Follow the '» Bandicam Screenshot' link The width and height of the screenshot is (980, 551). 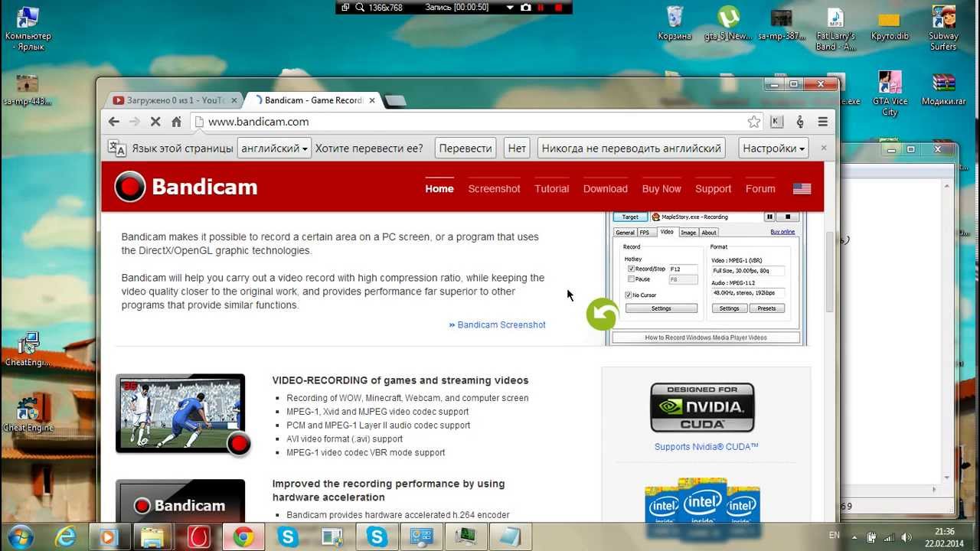point(498,324)
